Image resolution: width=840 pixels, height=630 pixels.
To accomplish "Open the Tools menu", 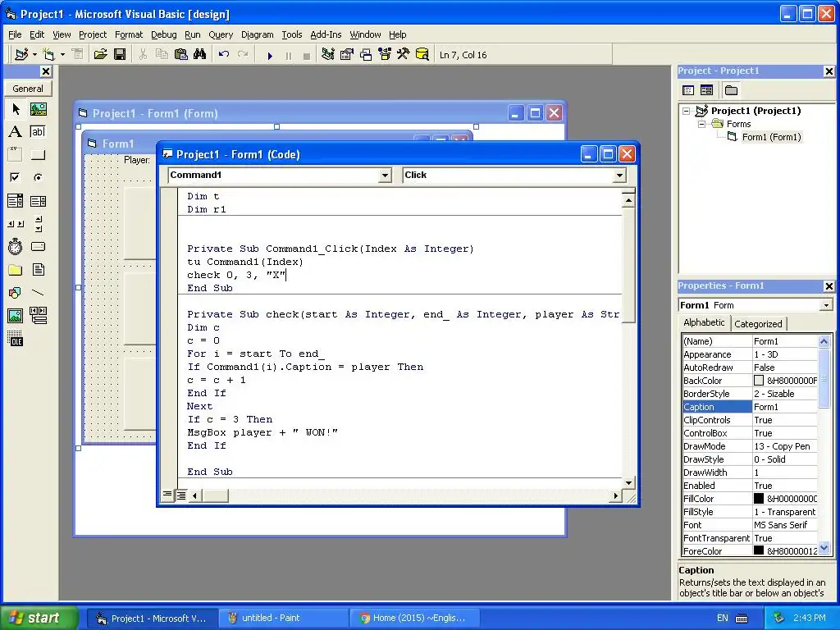I will [292, 34].
